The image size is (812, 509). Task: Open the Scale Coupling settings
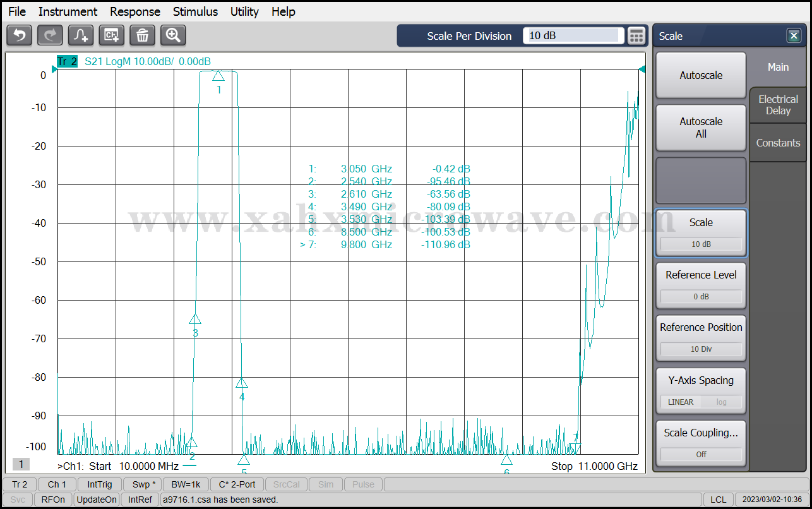(701, 443)
